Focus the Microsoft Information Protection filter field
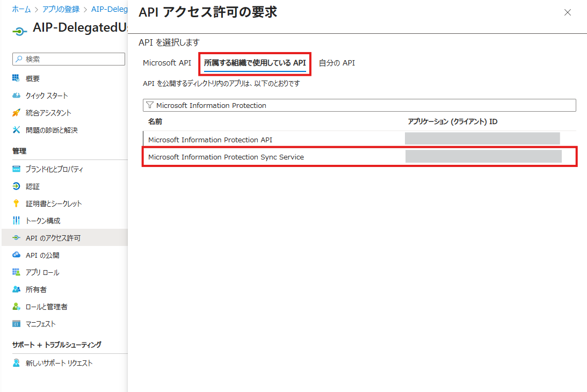Screen dimensions: 587x392 [359, 105]
